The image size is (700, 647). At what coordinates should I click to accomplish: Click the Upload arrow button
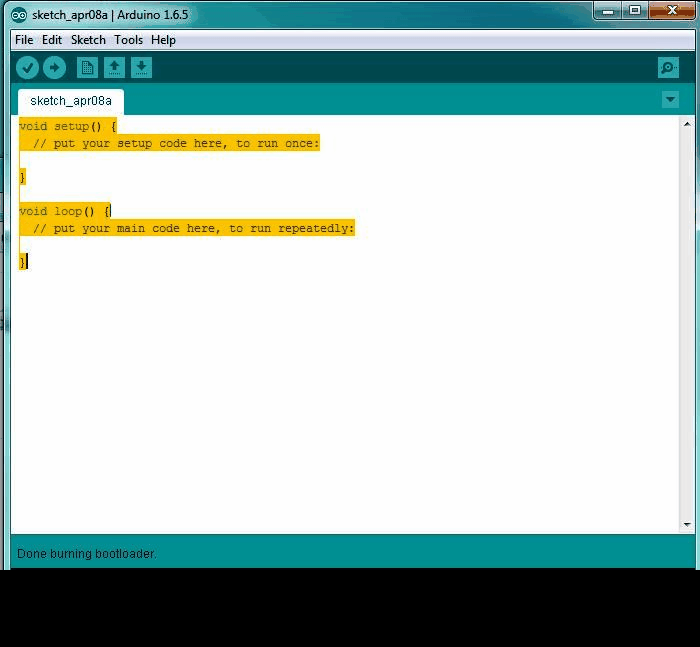54,68
